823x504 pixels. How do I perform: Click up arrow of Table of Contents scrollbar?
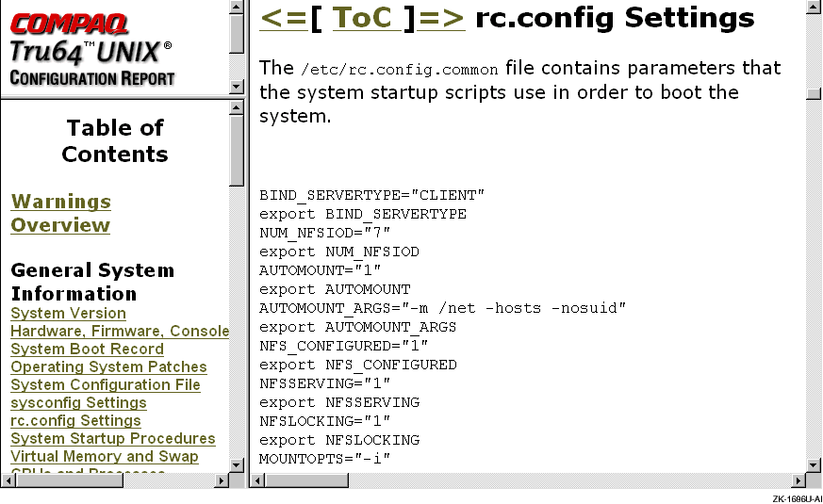tap(237, 108)
